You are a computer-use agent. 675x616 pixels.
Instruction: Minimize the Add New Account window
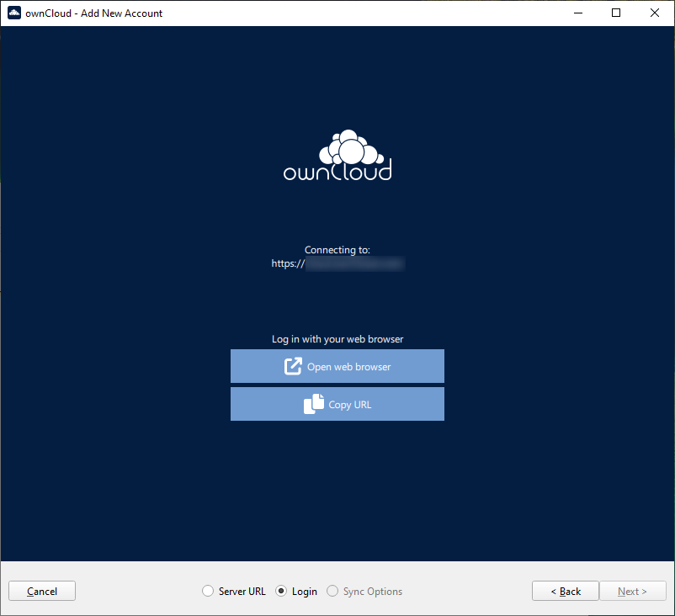pyautogui.click(x=577, y=13)
